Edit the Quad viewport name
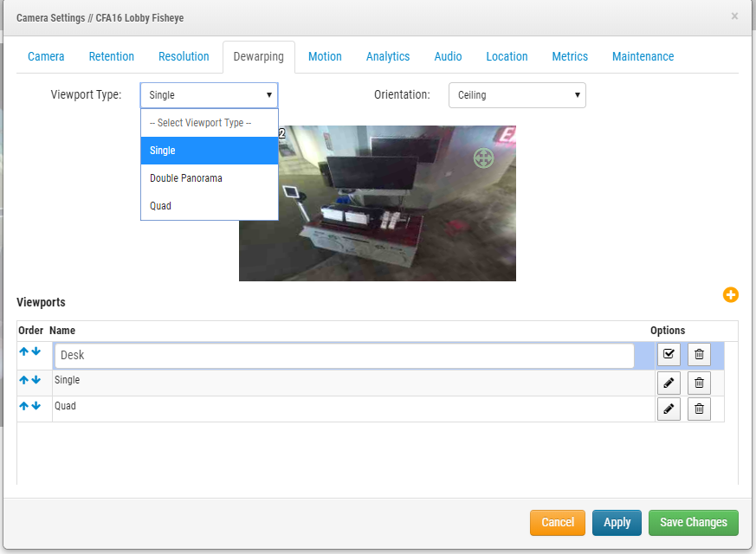 click(669, 409)
